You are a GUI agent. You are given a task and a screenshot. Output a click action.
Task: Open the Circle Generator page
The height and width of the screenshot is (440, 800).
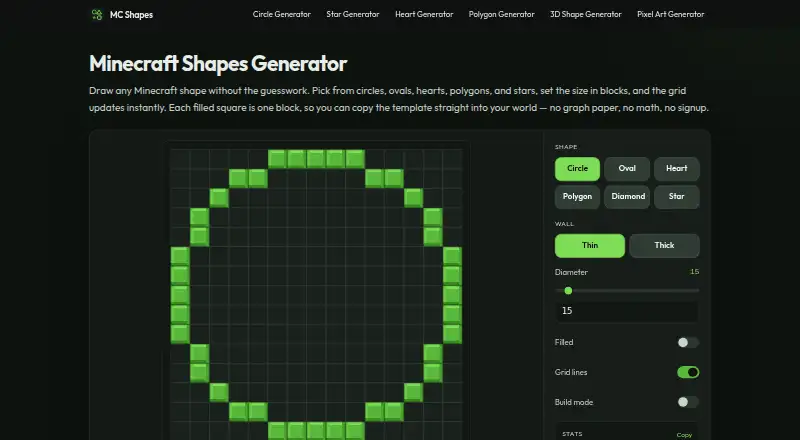[282, 14]
